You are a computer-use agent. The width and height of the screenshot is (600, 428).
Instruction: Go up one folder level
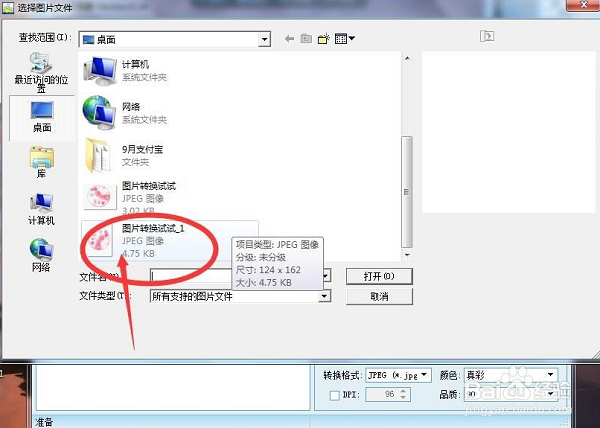coord(306,39)
